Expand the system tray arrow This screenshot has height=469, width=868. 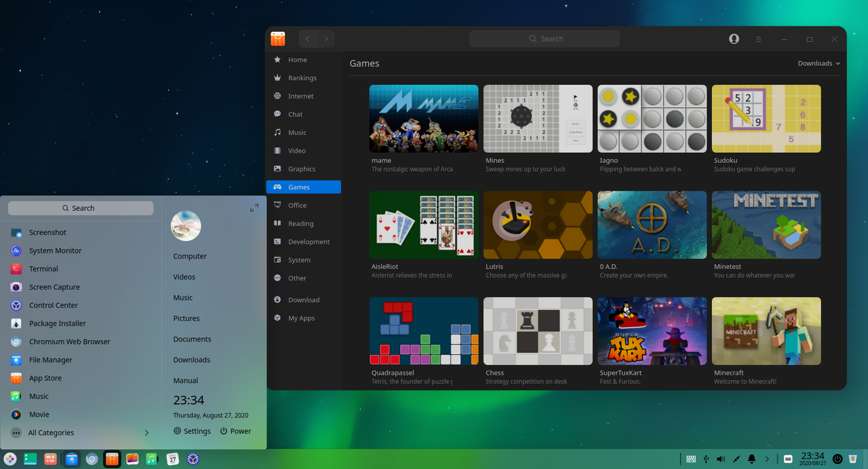[x=767, y=459]
